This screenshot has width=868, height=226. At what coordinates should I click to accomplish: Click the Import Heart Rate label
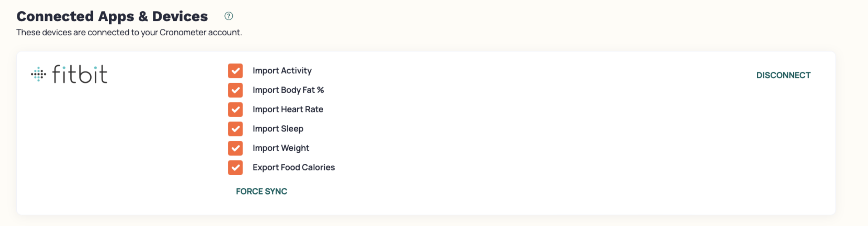pos(288,109)
